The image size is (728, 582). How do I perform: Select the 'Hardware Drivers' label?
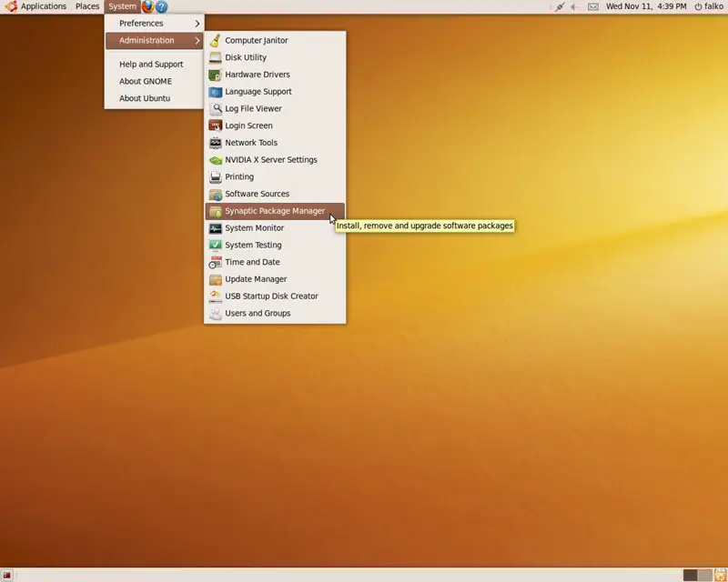258,75
